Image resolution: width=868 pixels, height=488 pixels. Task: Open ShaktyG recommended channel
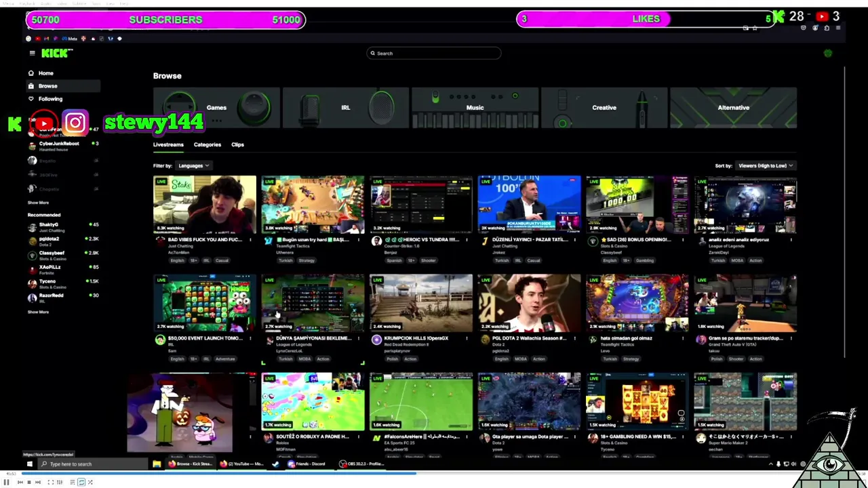coord(63,227)
